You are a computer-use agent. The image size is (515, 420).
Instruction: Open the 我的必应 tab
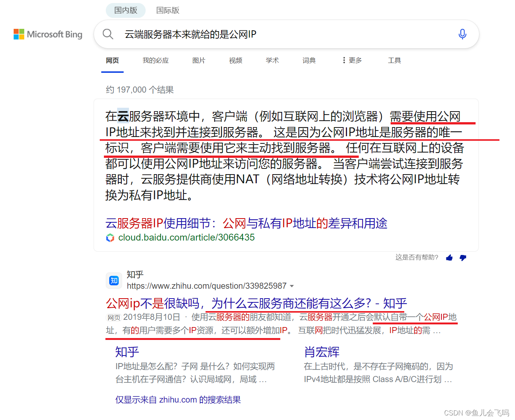point(155,60)
